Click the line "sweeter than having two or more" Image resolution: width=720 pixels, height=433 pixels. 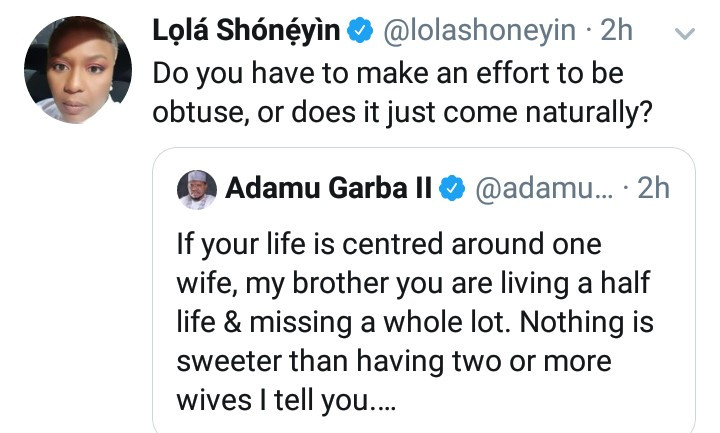tap(395, 360)
